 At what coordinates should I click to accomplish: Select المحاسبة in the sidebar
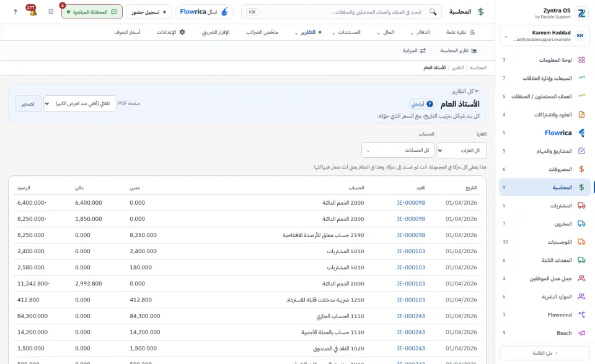click(x=545, y=188)
